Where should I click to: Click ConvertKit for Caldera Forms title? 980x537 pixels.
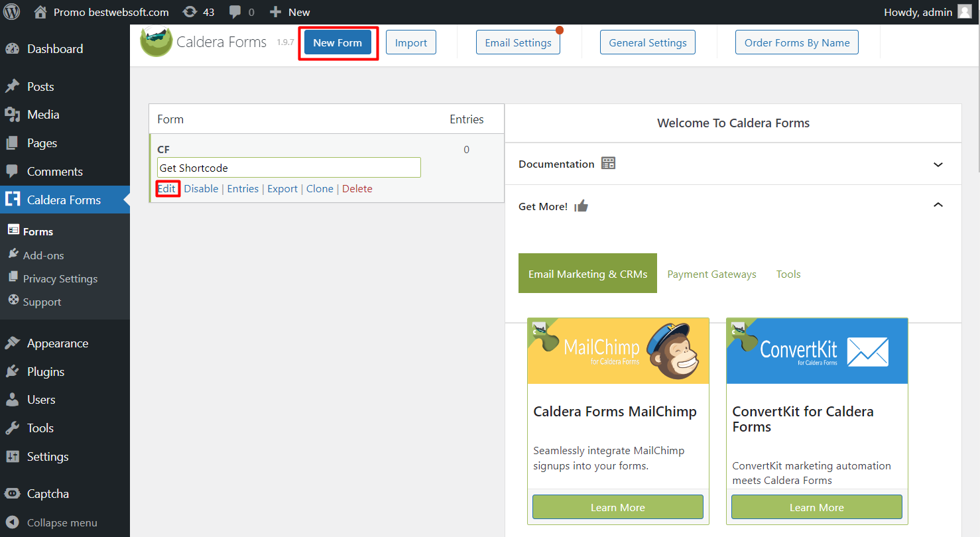[803, 419]
